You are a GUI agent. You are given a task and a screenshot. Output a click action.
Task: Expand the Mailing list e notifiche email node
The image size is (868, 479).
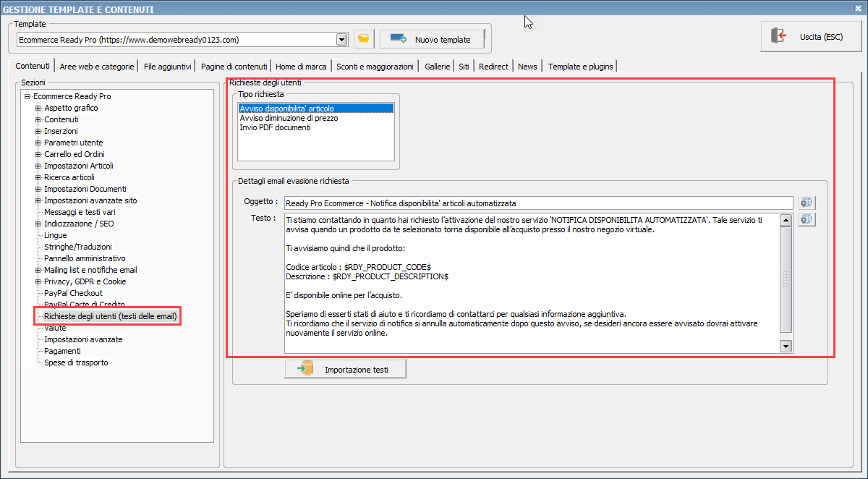[x=38, y=270]
